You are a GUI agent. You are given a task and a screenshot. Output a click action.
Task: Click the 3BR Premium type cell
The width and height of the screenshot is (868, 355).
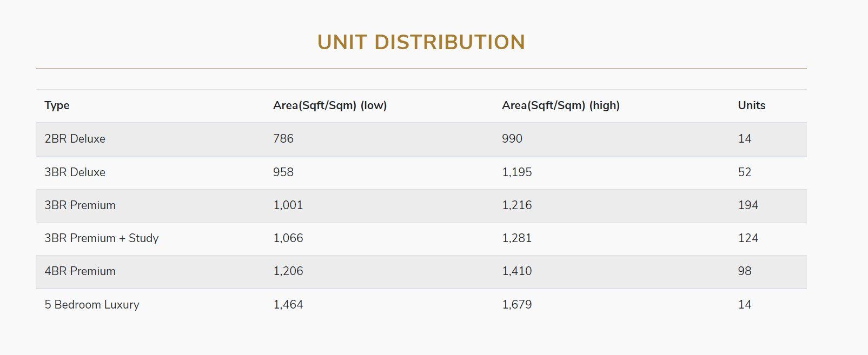coord(80,205)
